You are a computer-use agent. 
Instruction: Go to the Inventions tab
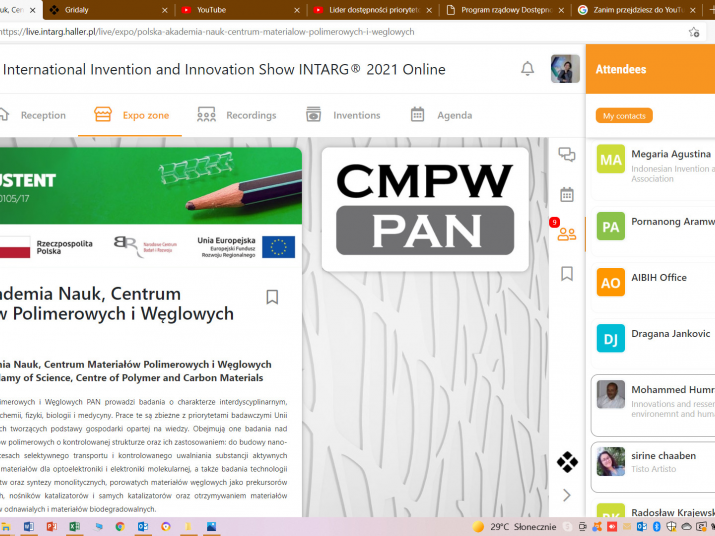[343, 115]
